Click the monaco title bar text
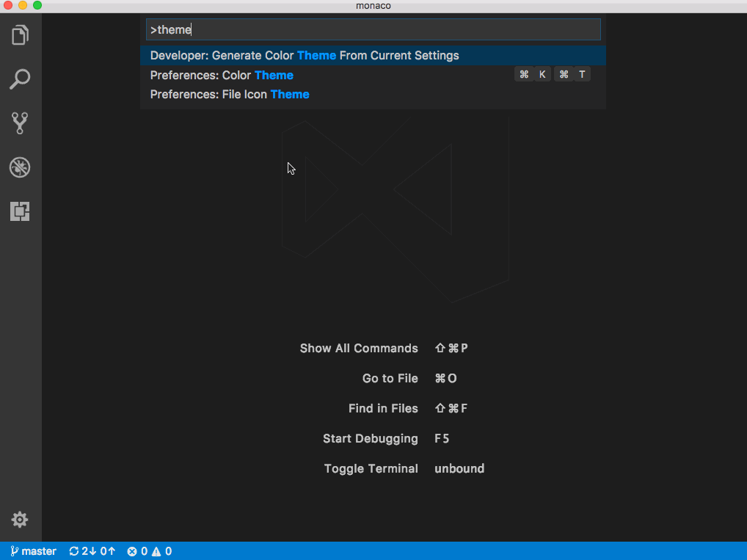 373,6
